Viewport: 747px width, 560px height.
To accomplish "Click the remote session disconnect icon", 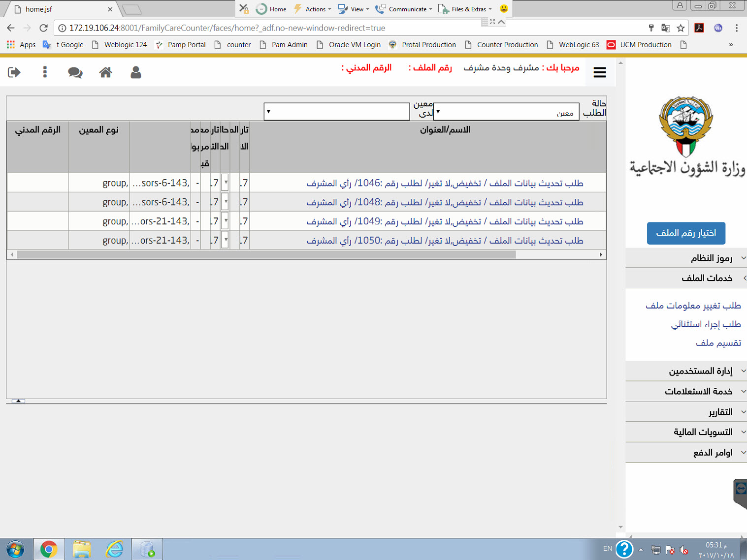I will click(x=244, y=8).
